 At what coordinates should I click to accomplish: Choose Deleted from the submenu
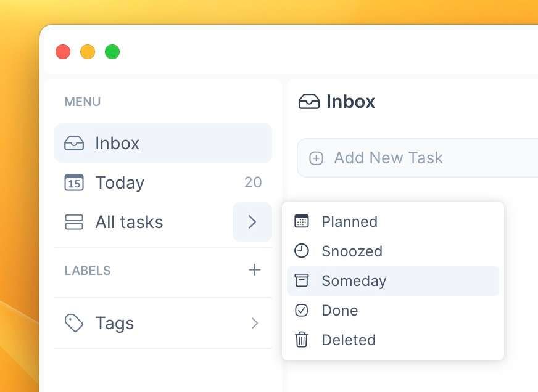tap(393, 340)
